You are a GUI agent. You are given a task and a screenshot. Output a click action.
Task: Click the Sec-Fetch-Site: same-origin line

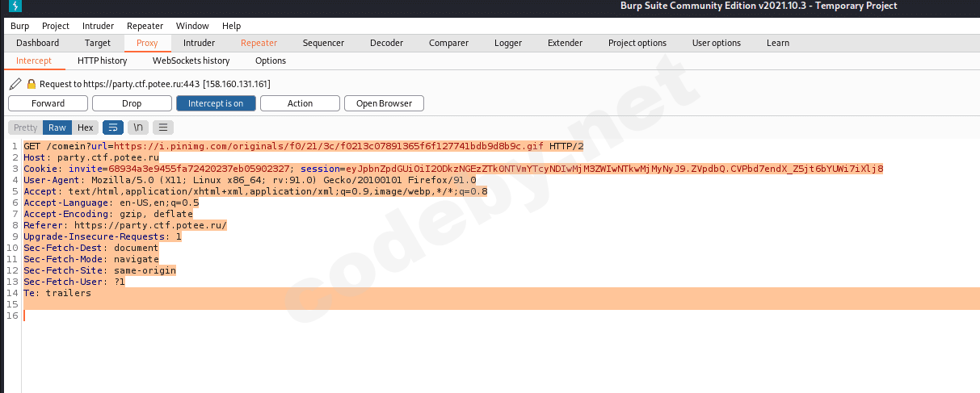[99, 270]
